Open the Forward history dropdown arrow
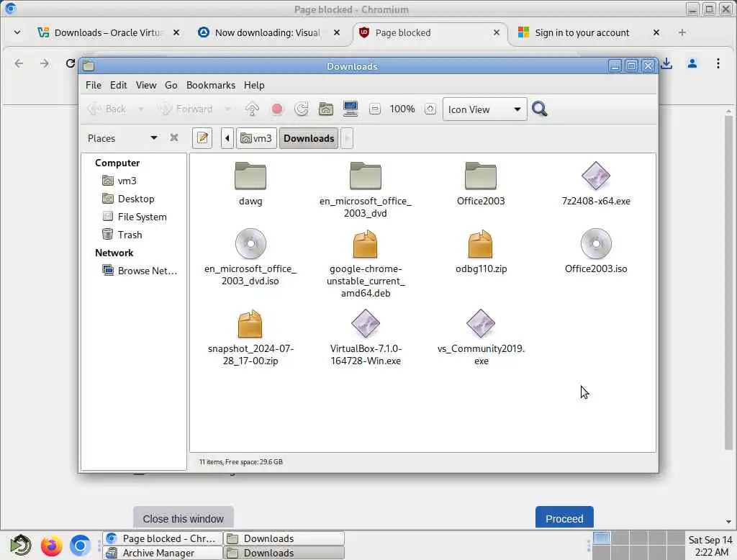Viewport: 737px width, 560px height. (228, 109)
